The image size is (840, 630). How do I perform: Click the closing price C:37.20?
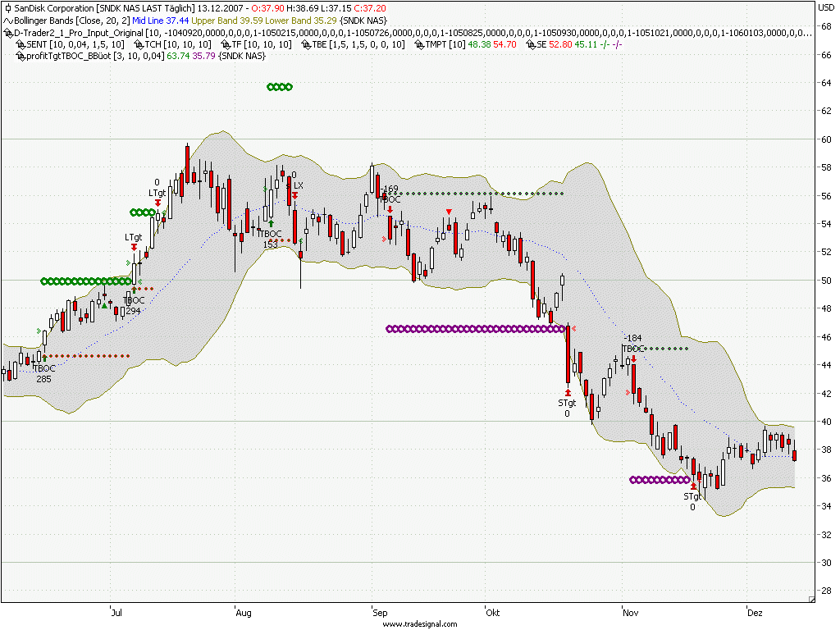pyautogui.click(x=370, y=8)
